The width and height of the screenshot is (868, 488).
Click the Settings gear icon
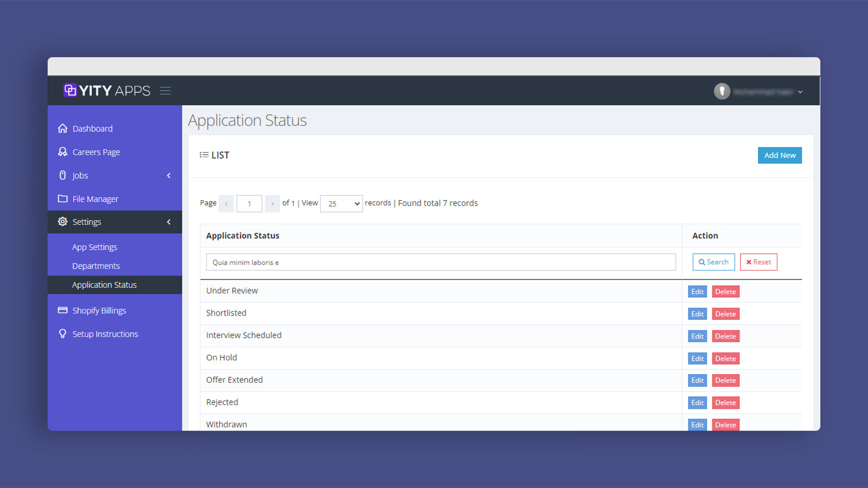coord(63,222)
